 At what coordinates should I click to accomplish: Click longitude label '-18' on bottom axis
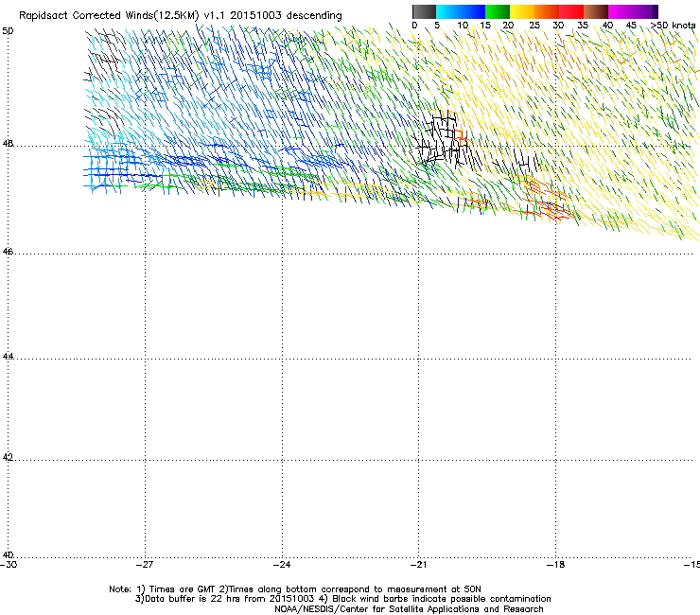coord(556,565)
